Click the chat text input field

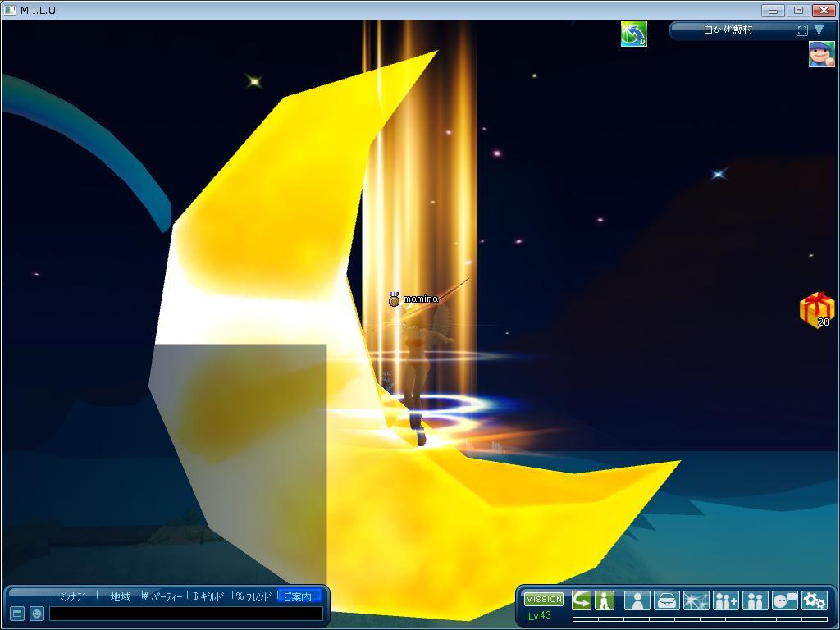[x=185, y=614]
